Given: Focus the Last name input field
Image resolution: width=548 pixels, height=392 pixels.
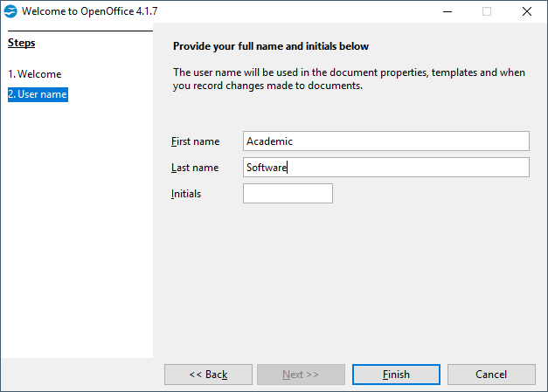Looking at the screenshot, I should (x=385, y=168).
